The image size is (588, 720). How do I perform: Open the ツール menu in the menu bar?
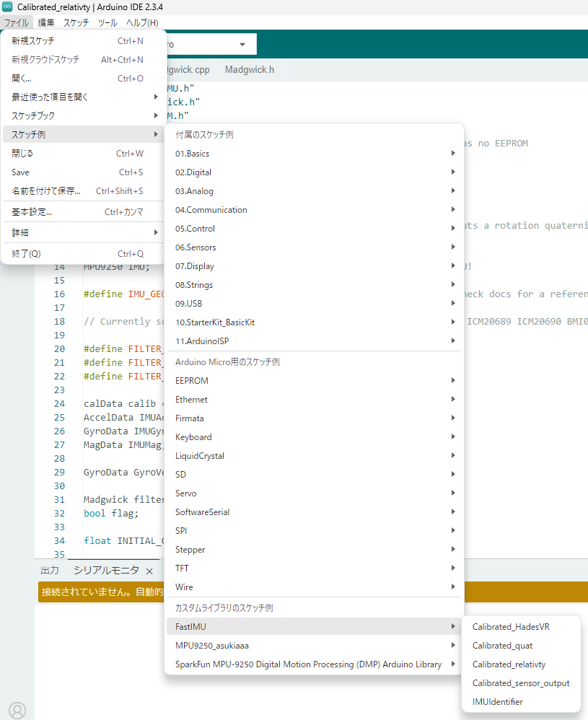(x=107, y=22)
